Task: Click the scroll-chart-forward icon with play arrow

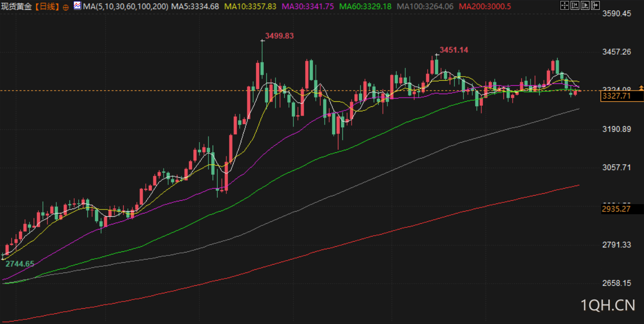Action: (585, 5)
